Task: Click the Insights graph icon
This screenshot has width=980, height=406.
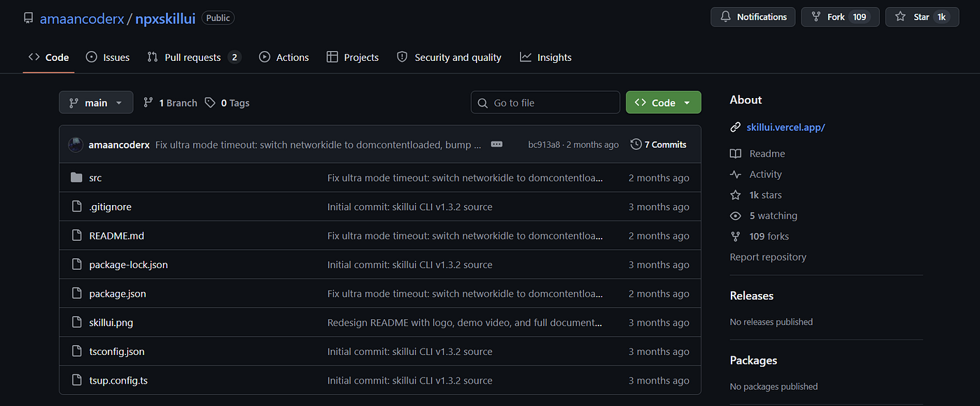Action: [526, 57]
